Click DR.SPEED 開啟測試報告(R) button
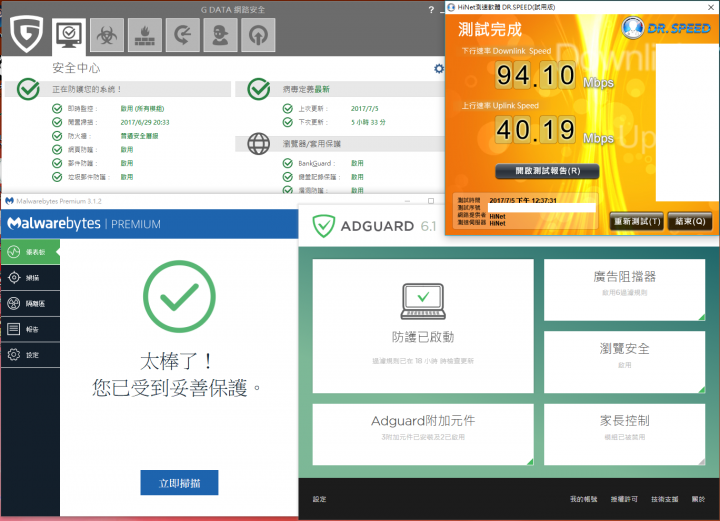 547,171
